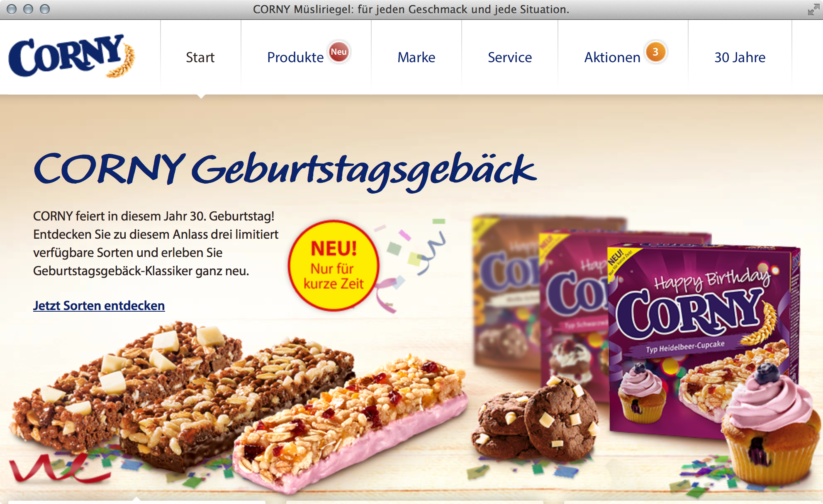Screen dimensions: 823x504
Task: Follow the Jetzt Sorten entdecken link
Action: [99, 305]
